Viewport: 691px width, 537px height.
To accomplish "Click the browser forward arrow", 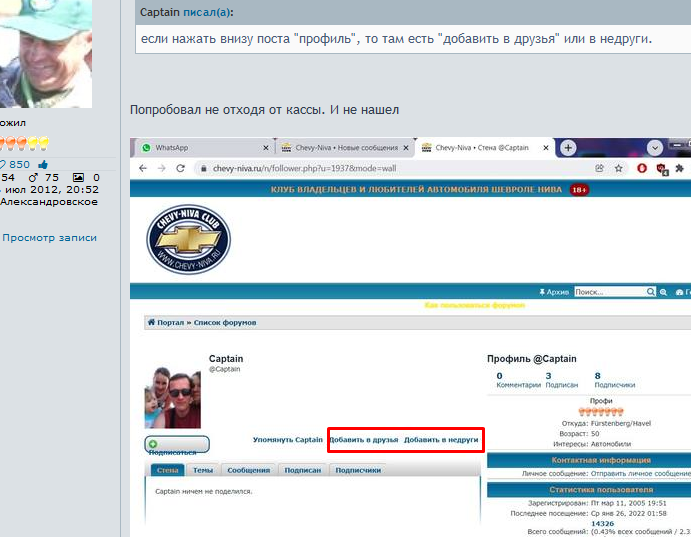I will click(162, 168).
